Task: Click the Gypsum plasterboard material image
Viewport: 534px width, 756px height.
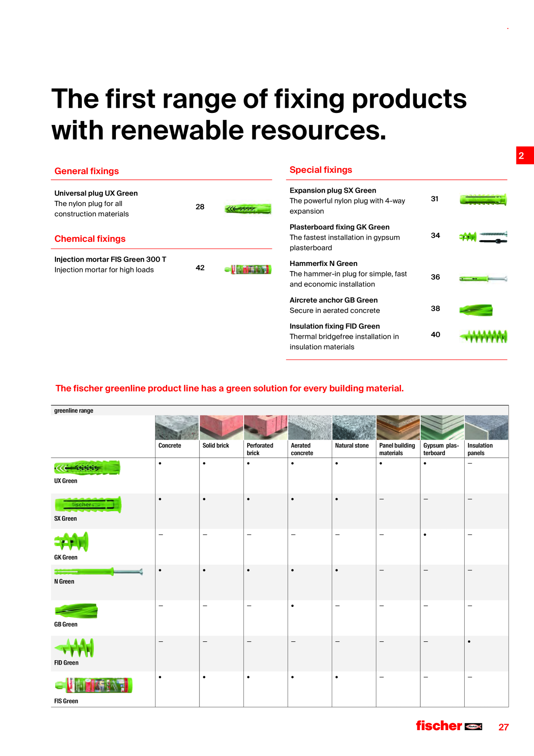Action: pos(442,428)
